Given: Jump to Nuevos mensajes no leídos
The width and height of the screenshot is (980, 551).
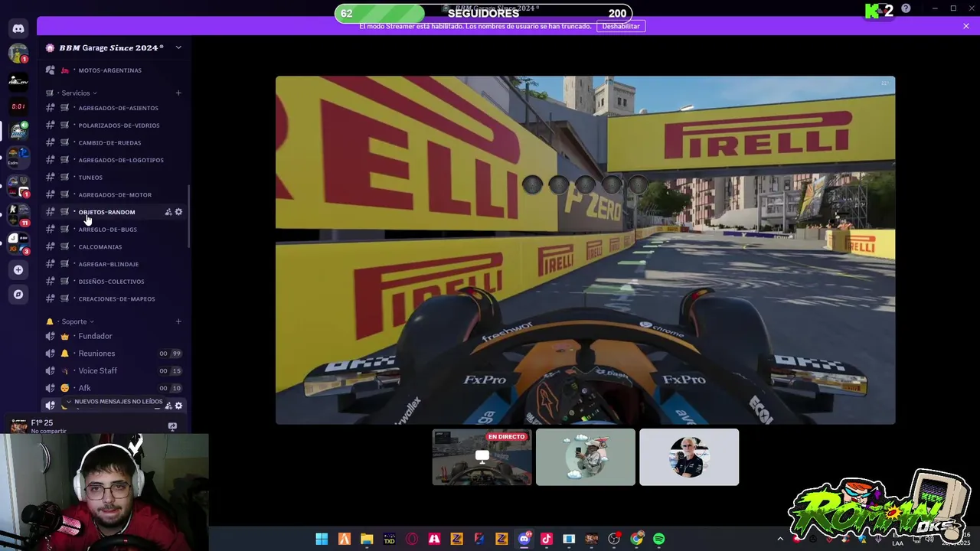Looking at the screenshot, I should tap(113, 402).
